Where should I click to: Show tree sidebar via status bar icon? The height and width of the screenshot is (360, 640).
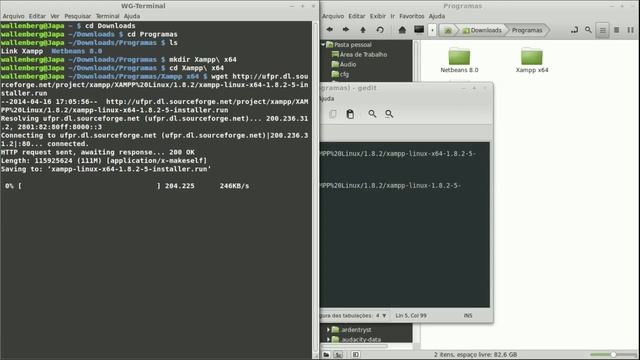coord(338,355)
